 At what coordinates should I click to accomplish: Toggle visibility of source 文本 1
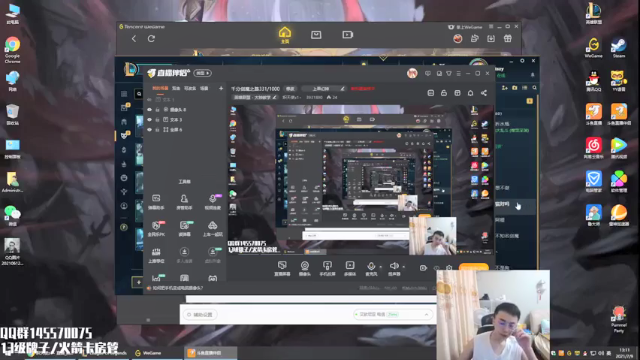pyautogui.click(x=149, y=100)
